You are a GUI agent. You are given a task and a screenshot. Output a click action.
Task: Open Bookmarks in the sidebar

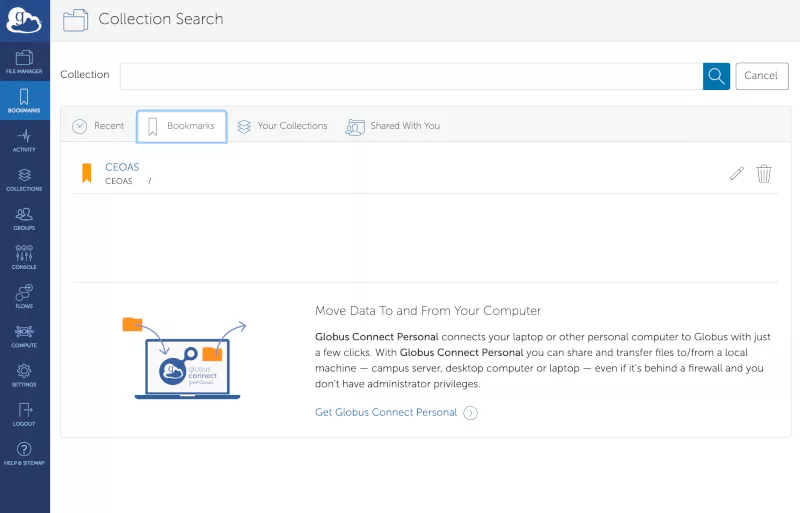click(x=24, y=101)
